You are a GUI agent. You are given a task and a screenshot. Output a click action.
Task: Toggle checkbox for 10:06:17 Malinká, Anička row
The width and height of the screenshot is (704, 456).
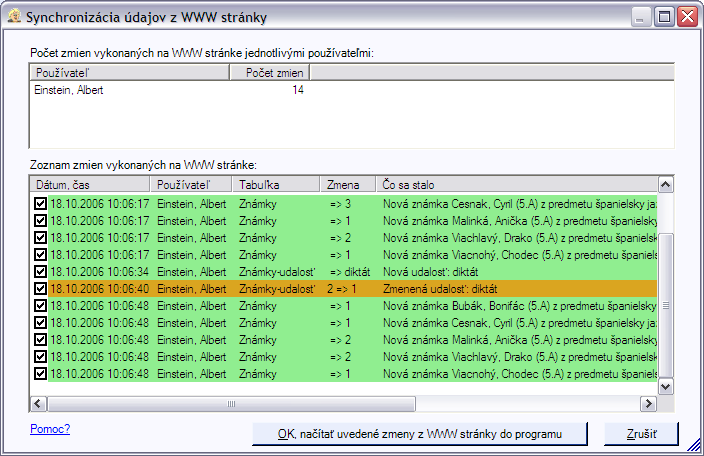(x=40, y=220)
